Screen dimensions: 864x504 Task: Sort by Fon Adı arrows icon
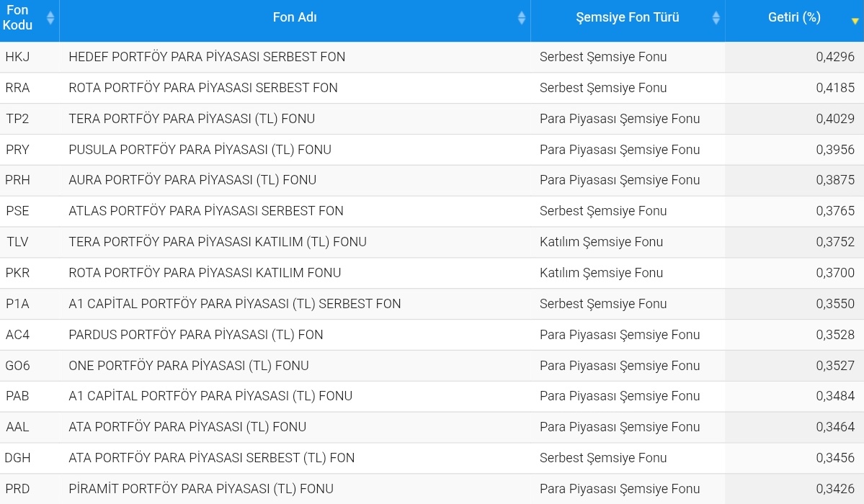(x=522, y=17)
